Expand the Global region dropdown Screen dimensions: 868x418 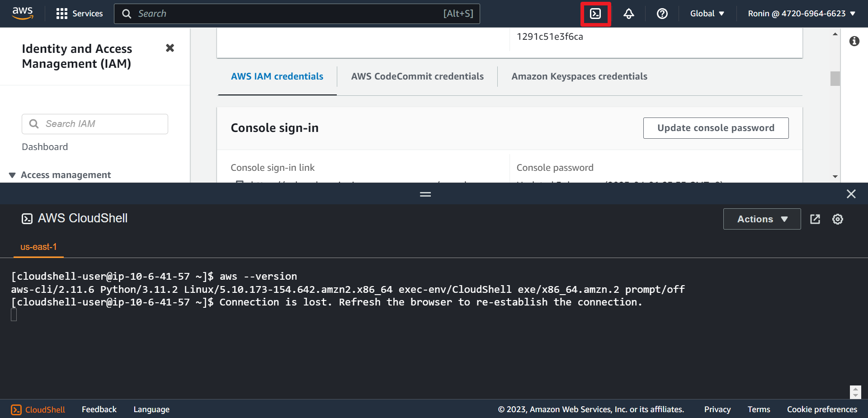707,14
